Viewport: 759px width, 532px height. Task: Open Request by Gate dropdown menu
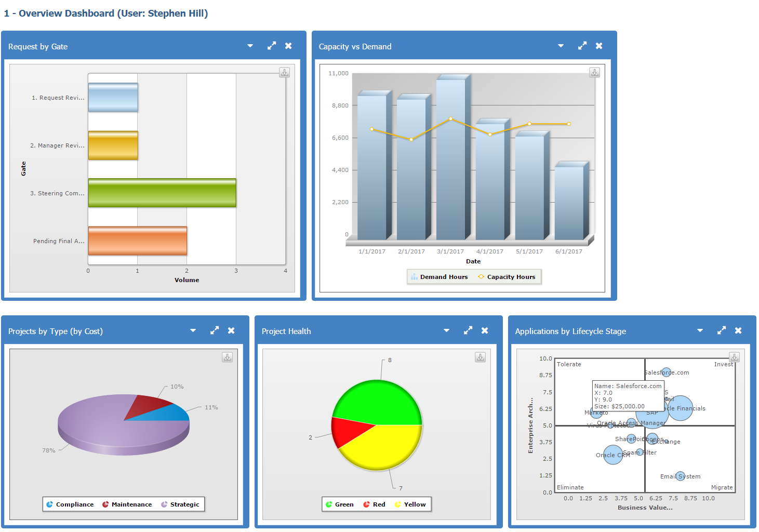250,46
